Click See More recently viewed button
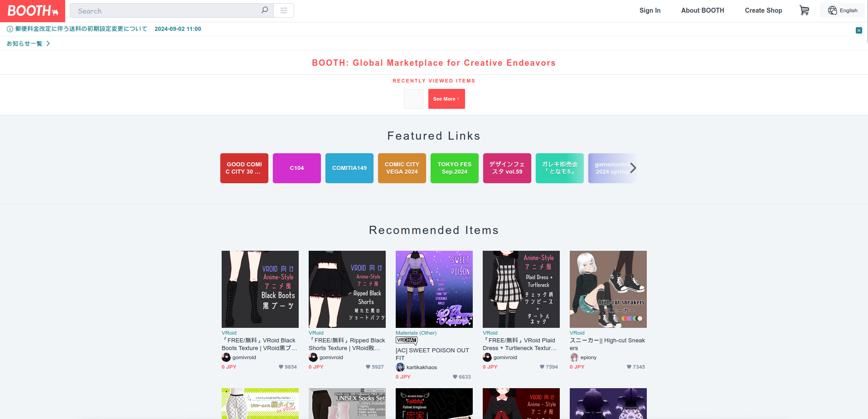 [446, 99]
